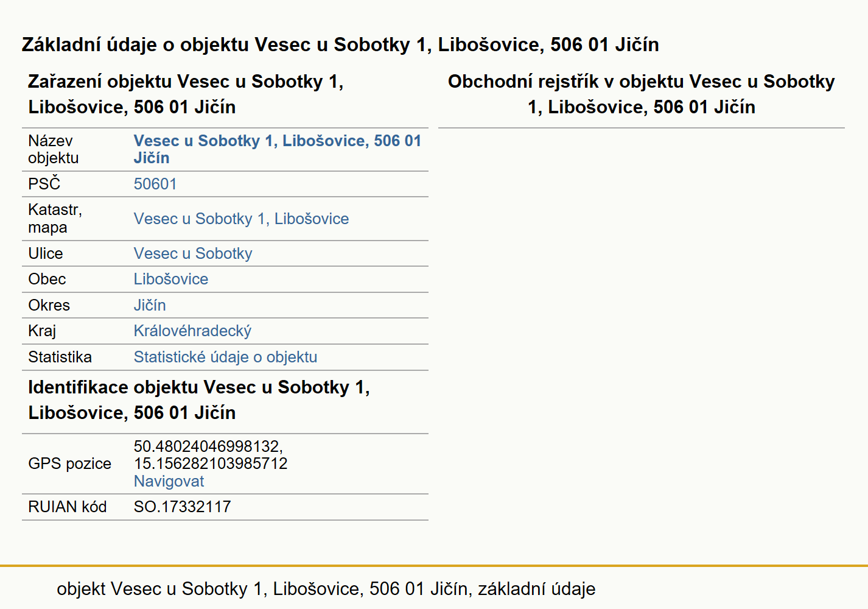Viewport: 868px width, 609px height.
Task: Open the Obec link Libošovice
Action: click(171, 279)
